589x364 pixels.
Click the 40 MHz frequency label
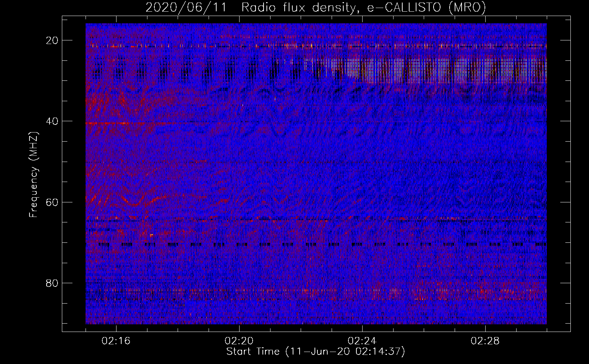coord(52,121)
